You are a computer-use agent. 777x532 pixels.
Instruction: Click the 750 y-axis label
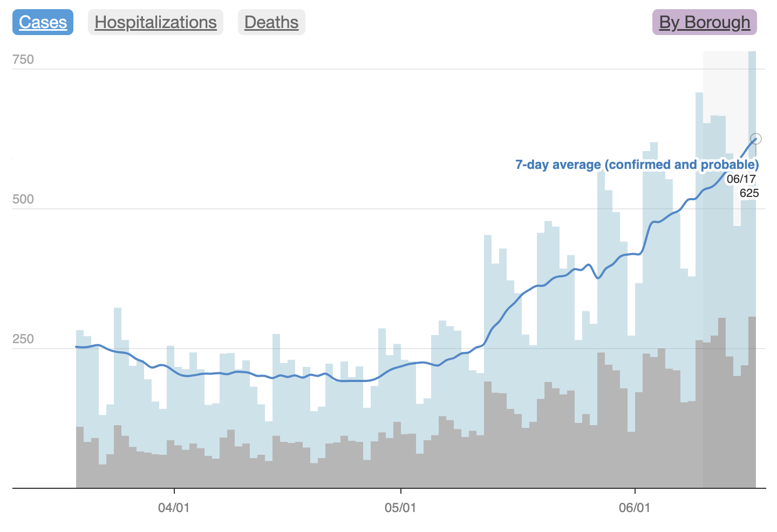click(23, 59)
